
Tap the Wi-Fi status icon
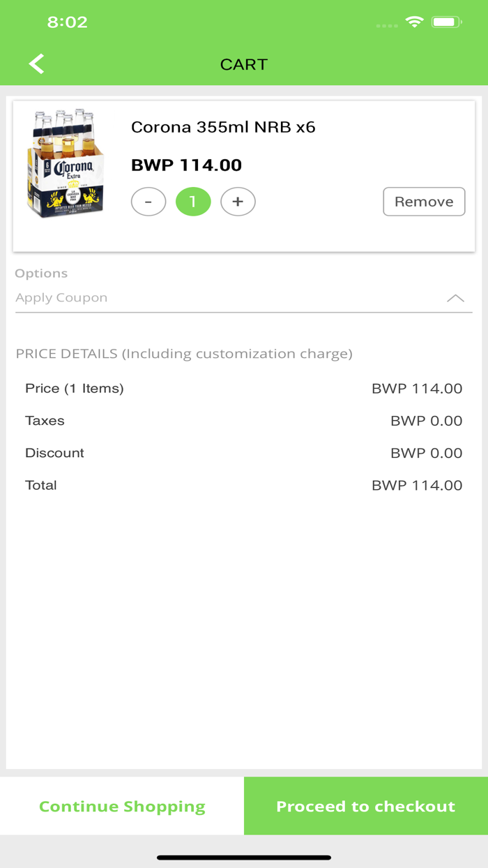point(415,22)
